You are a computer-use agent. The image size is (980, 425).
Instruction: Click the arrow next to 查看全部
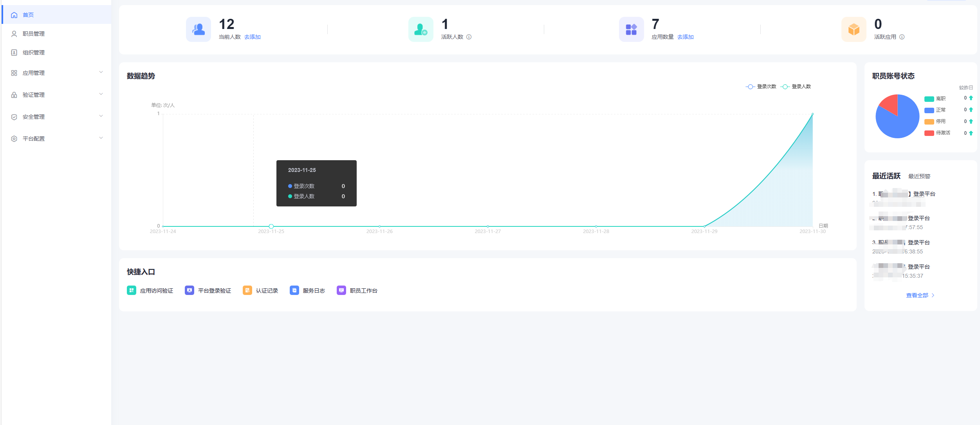click(x=933, y=295)
